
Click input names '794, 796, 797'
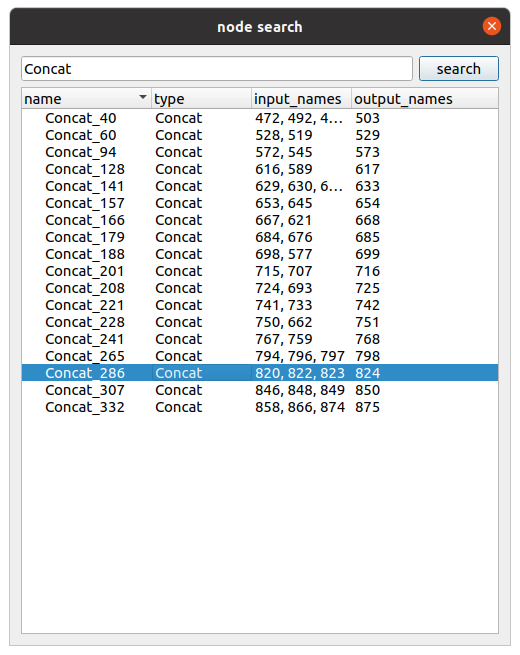pyautogui.click(x=300, y=356)
